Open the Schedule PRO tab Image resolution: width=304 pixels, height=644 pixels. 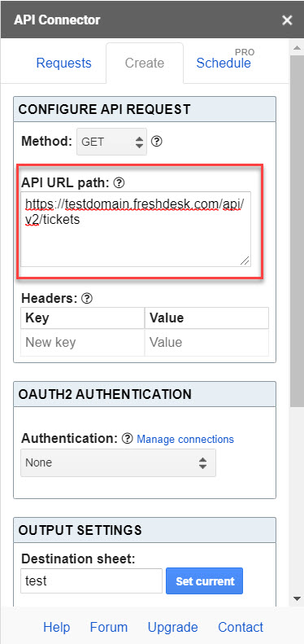click(225, 60)
